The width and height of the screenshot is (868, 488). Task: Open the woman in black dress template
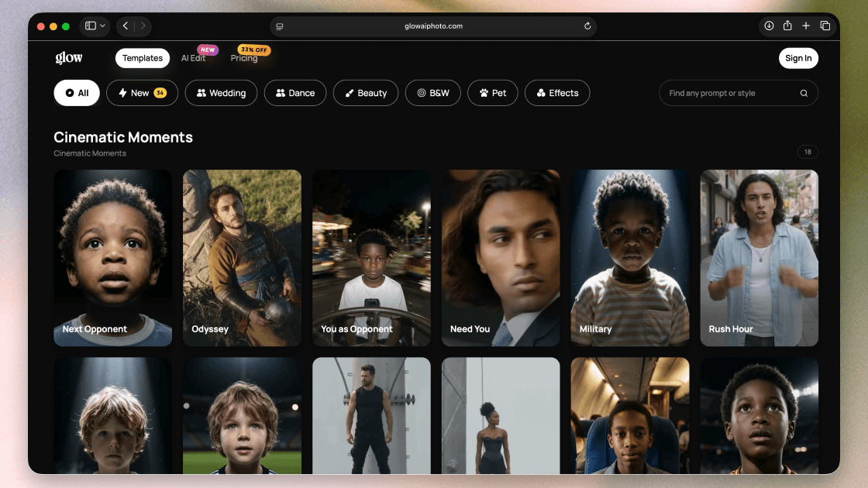pyautogui.click(x=501, y=415)
